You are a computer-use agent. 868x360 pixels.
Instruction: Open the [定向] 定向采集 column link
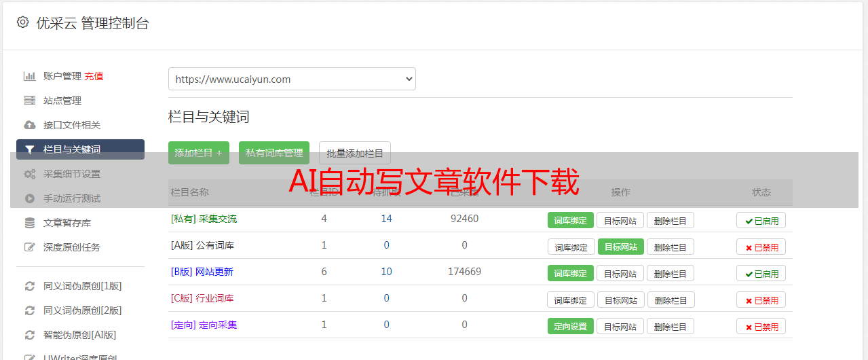pos(204,325)
